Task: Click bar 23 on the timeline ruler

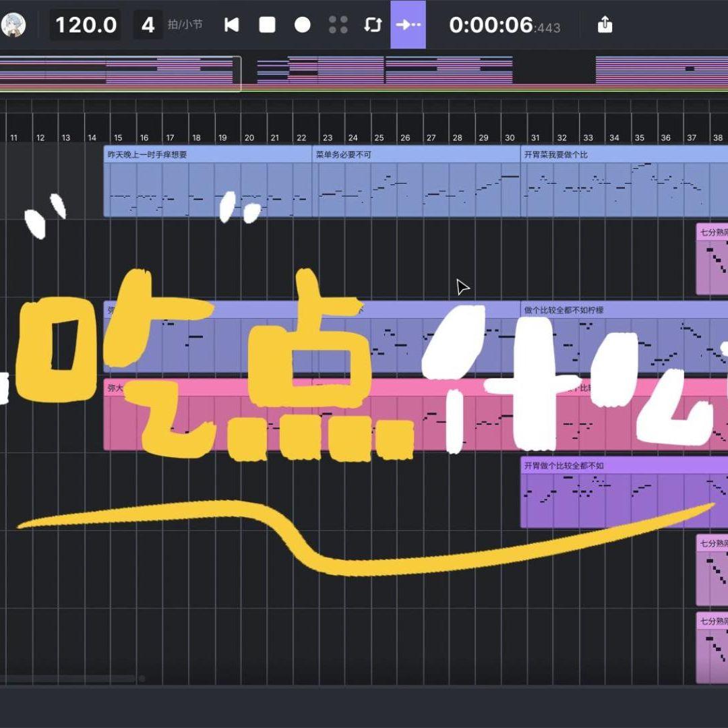Action: [x=328, y=138]
